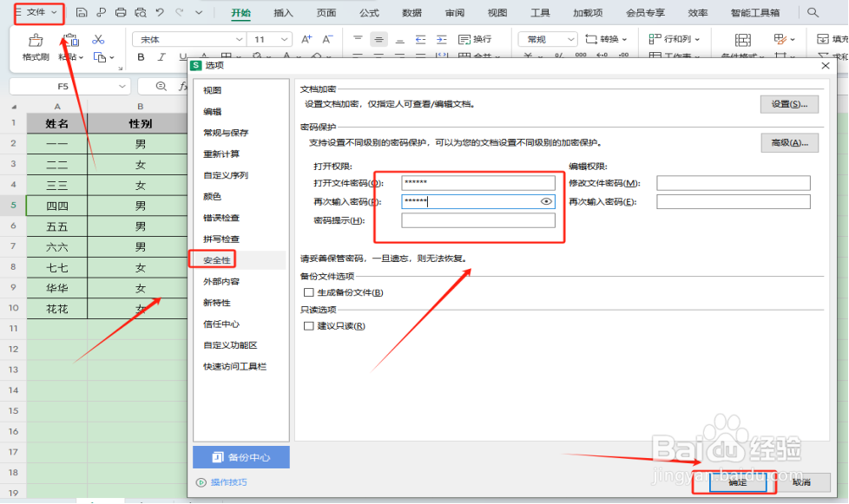Click the Cut scissors icon
This screenshot has width=849, height=504.
pos(100,41)
